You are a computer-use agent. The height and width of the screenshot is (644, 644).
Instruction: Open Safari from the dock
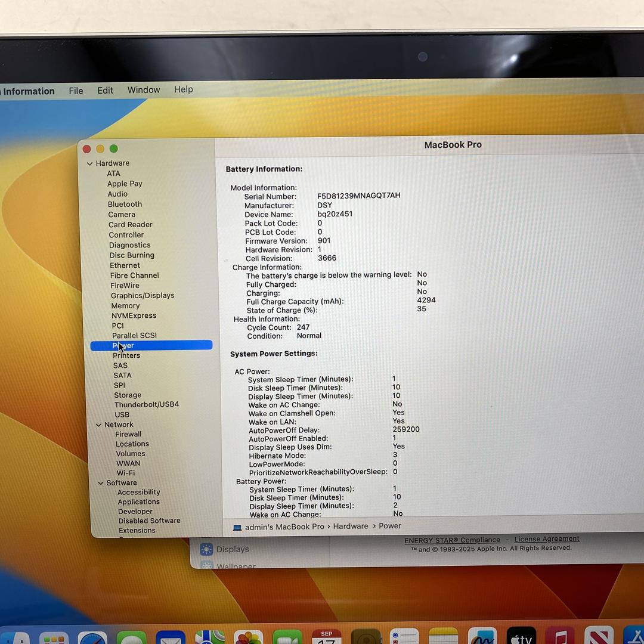click(x=92, y=638)
